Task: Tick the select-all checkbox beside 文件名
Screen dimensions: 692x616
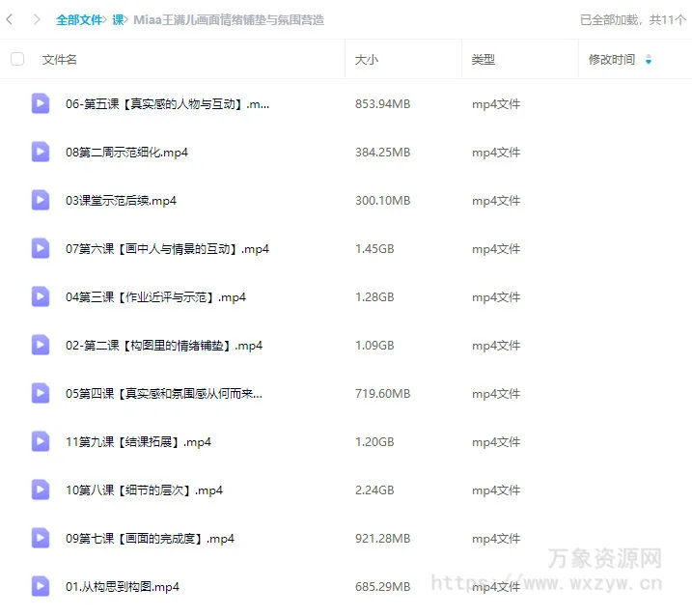Action: 17,59
